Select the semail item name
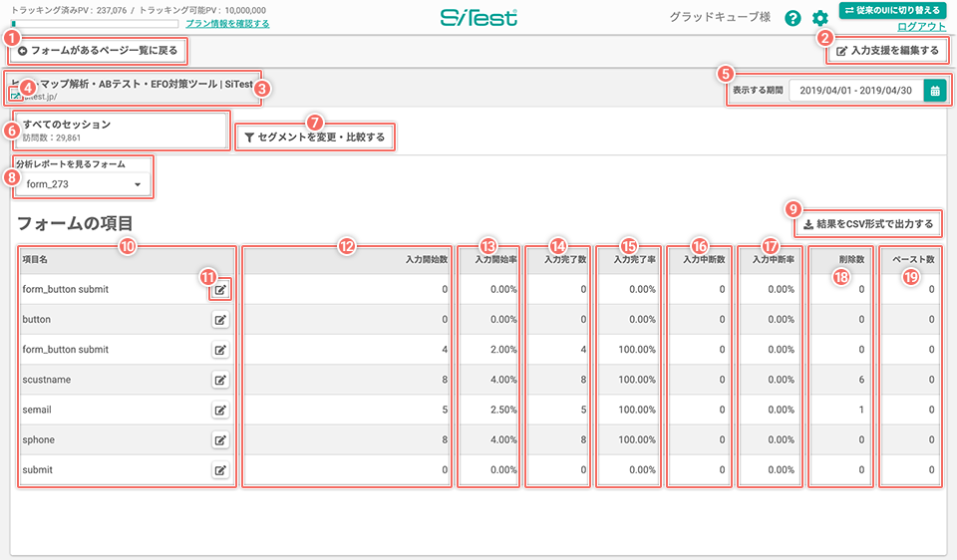The width and height of the screenshot is (957, 560). tap(37, 410)
